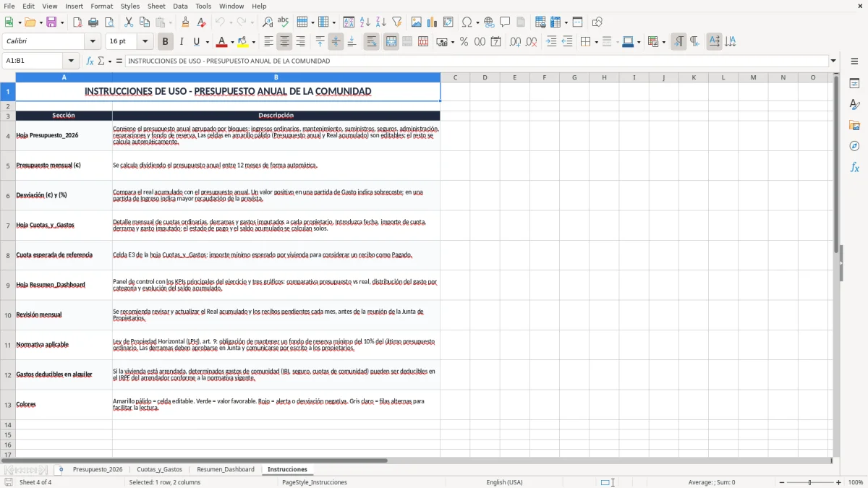Toggle Align Left

268,42
